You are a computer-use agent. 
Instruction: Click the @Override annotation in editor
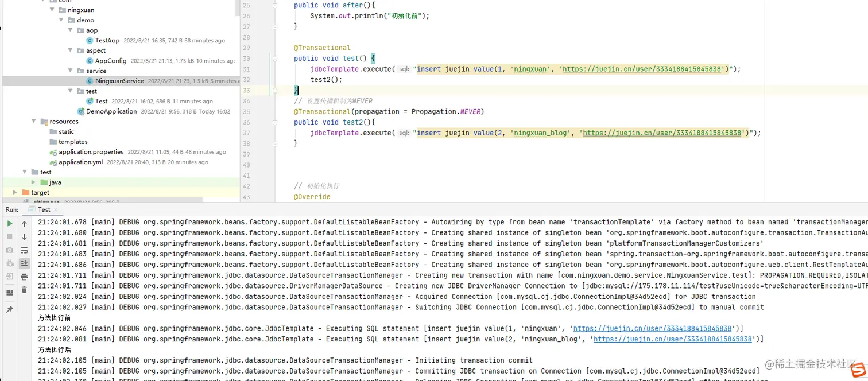(x=312, y=197)
